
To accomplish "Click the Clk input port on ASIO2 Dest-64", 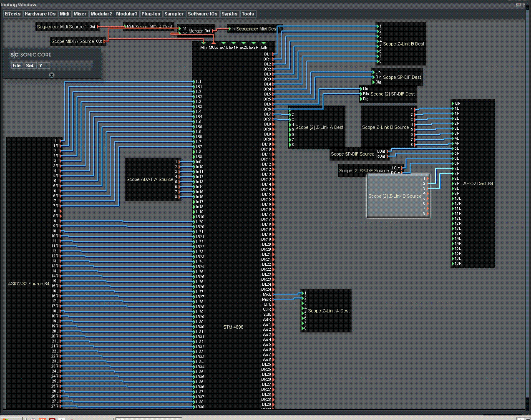I will [x=453, y=103].
